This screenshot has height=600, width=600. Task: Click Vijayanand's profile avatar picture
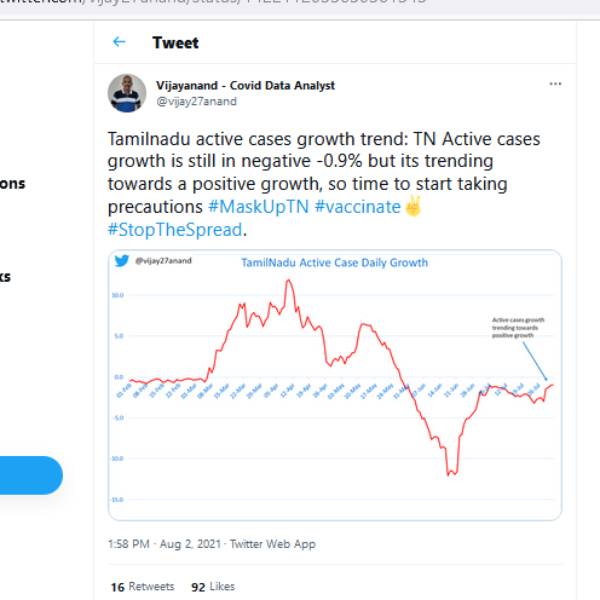coord(127,93)
